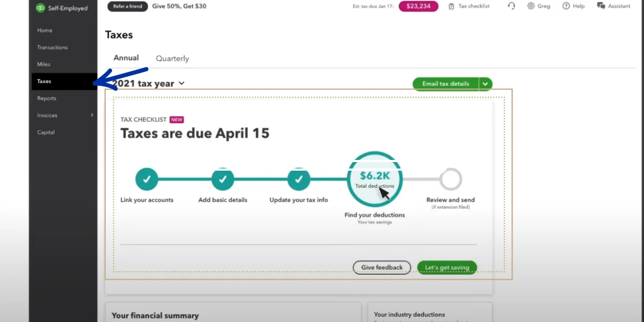This screenshot has height=322, width=644.
Task: Click the Let's get saving button
Action: [447, 267]
